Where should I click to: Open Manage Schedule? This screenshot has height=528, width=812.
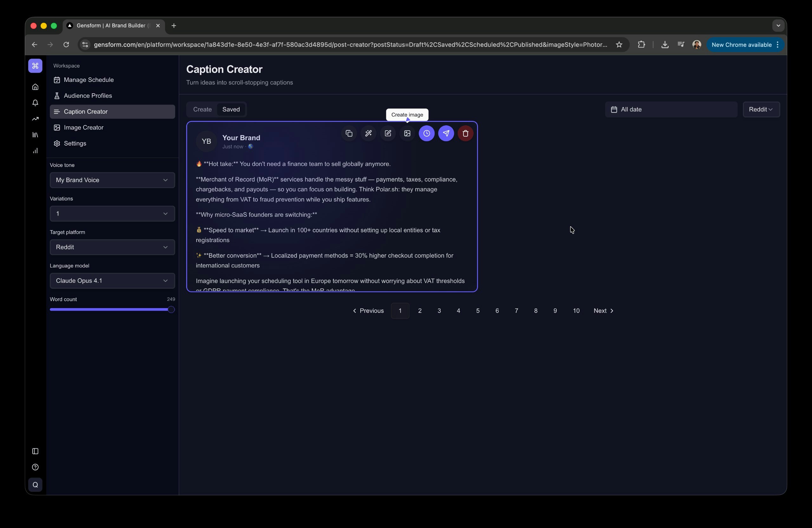click(89, 80)
